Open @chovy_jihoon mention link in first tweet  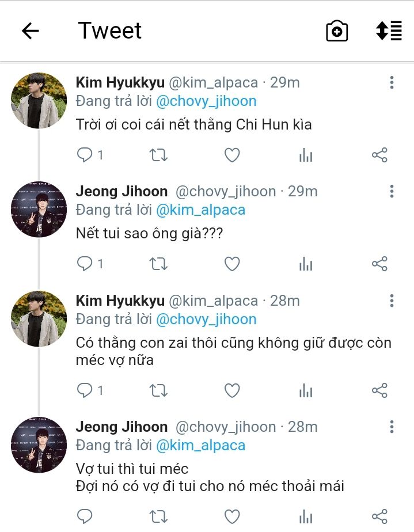point(206,101)
